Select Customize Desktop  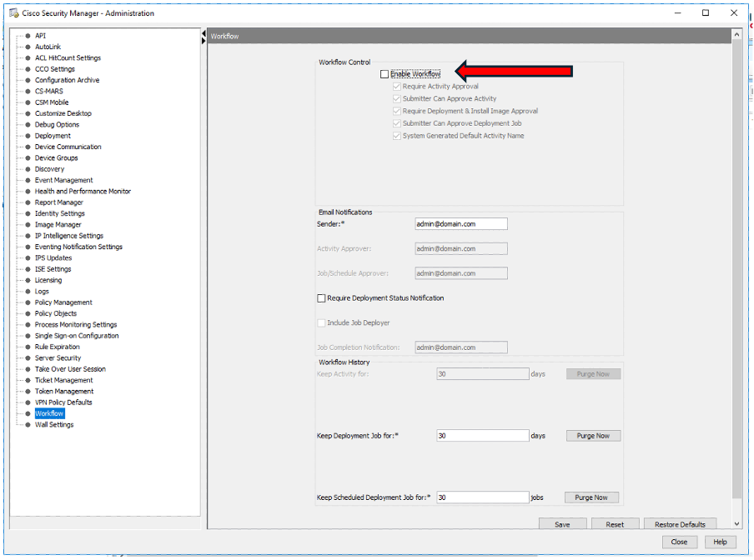(x=63, y=113)
